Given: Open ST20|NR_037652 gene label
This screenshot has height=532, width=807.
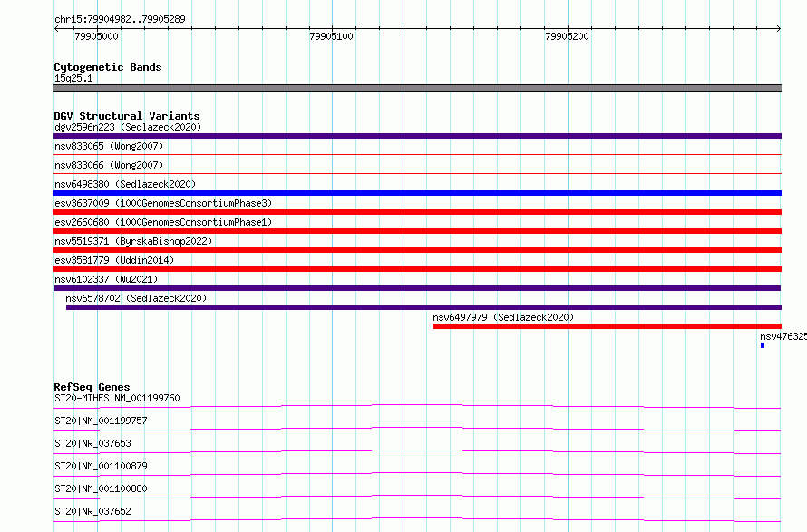Looking at the screenshot, I should (x=92, y=511).
